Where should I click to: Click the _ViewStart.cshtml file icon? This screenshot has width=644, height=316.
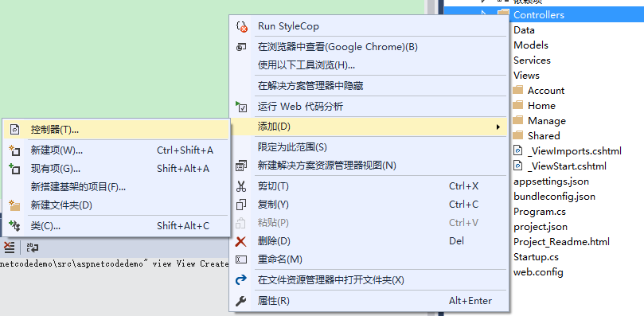518,166
